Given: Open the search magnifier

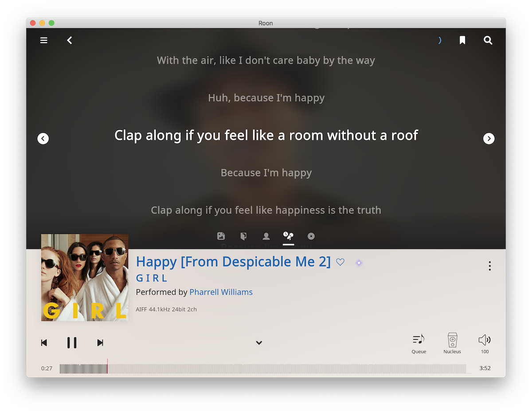Looking at the screenshot, I should [488, 40].
